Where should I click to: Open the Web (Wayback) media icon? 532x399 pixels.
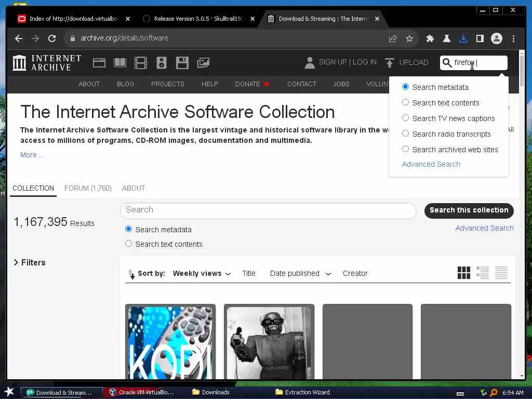(x=99, y=63)
